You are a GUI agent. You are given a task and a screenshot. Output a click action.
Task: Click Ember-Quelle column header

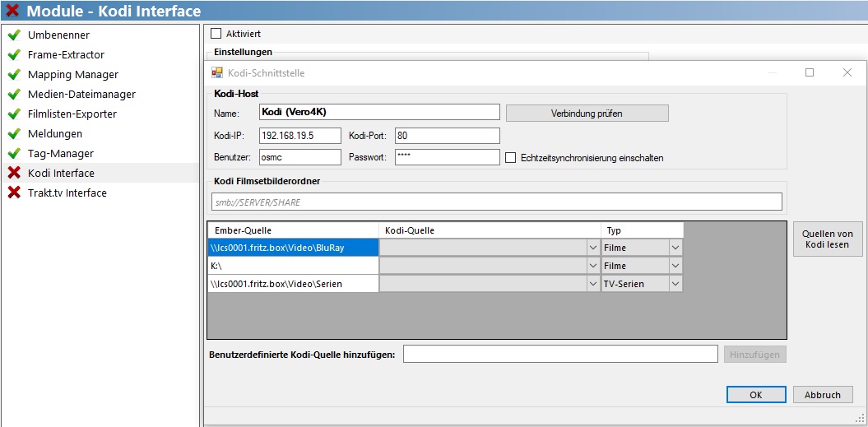294,230
